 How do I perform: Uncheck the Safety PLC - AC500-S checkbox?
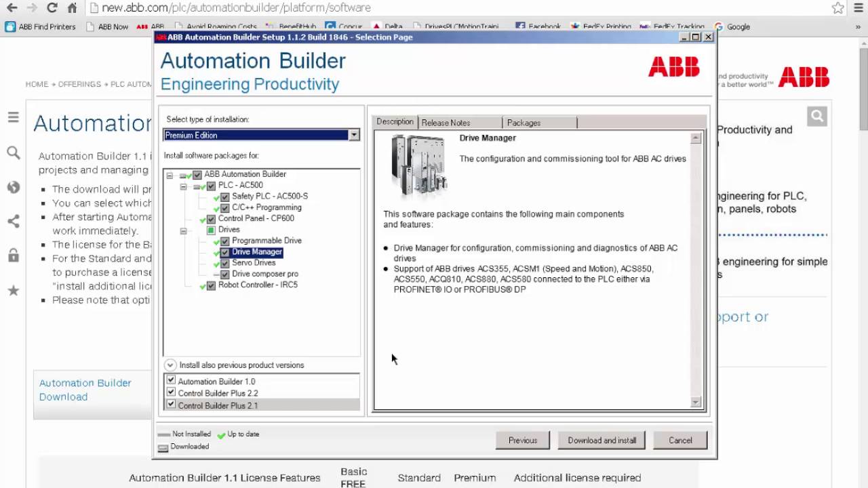pos(225,197)
